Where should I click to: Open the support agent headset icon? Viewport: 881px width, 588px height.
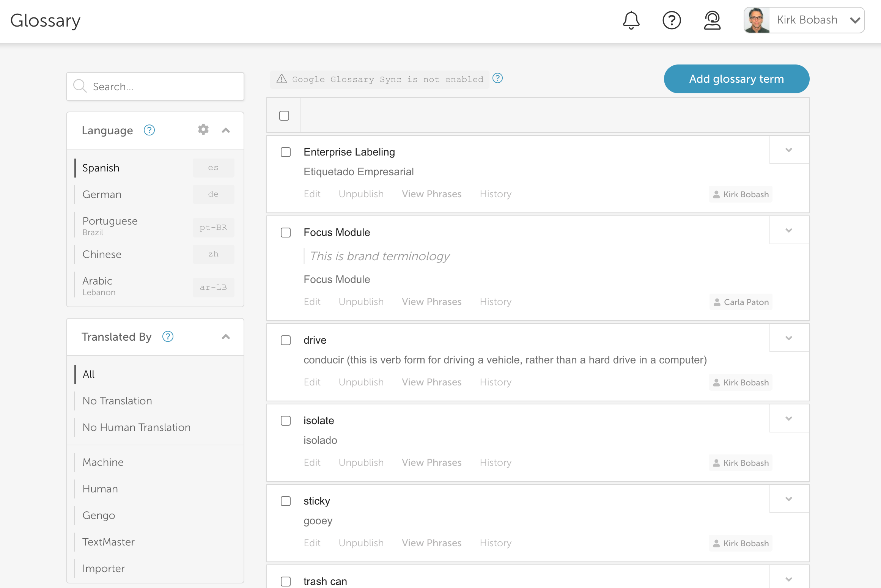click(x=712, y=20)
